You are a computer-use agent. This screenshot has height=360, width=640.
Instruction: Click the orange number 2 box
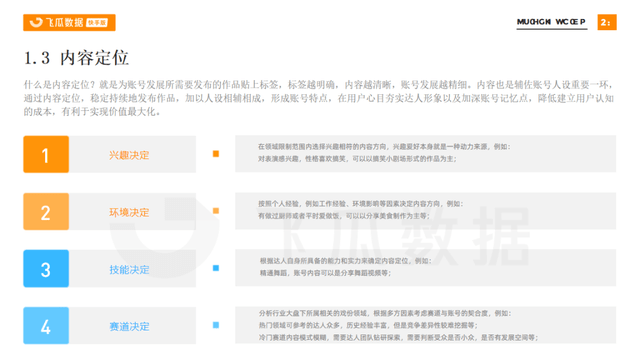(46, 211)
